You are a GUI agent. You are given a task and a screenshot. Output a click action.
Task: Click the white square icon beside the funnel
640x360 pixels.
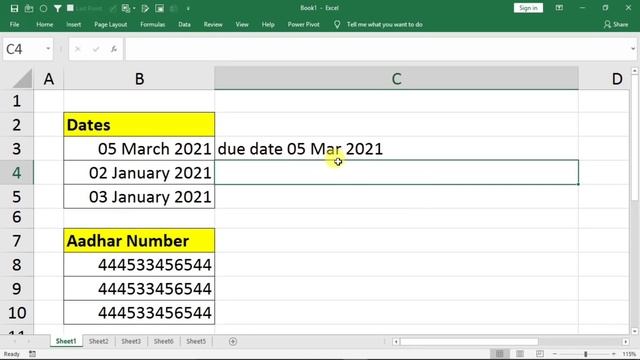click(70, 8)
